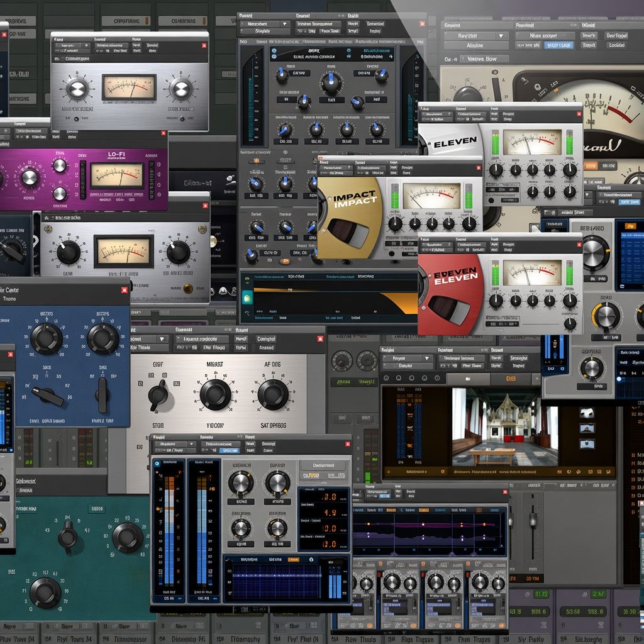The width and height of the screenshot is (644, 644).
Task: Click small round black button below IMPACT knobs
Action: (x=392, y=253)
